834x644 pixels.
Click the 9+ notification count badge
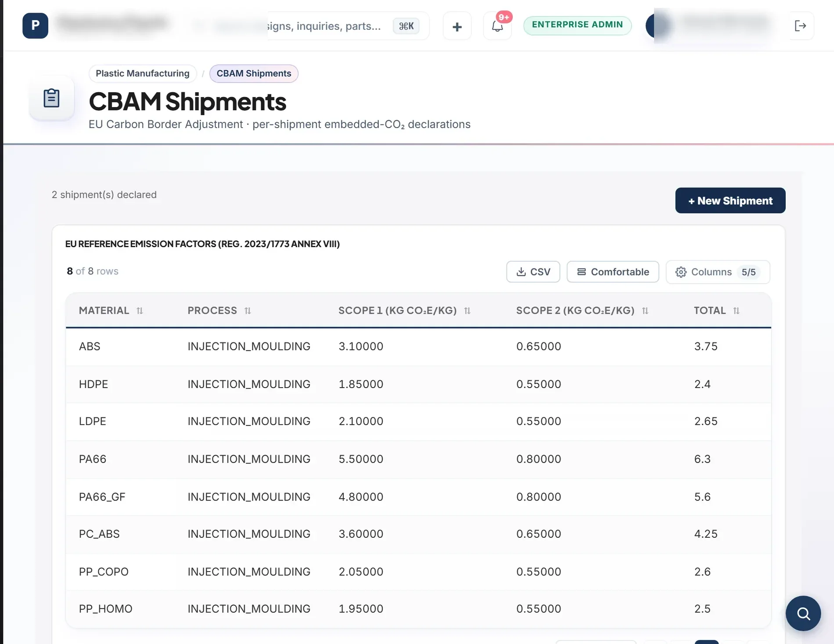click(x=504, y=17)
